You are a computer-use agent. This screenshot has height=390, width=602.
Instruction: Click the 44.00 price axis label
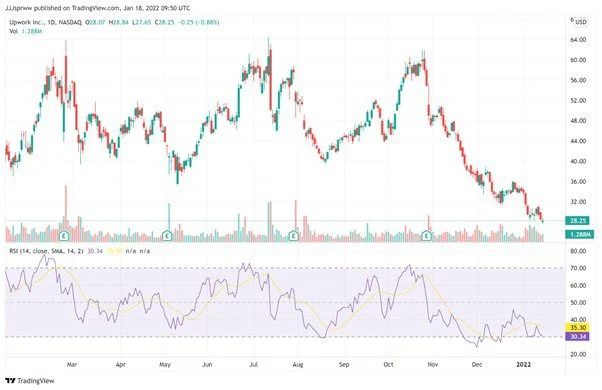[x=579, y=141]
